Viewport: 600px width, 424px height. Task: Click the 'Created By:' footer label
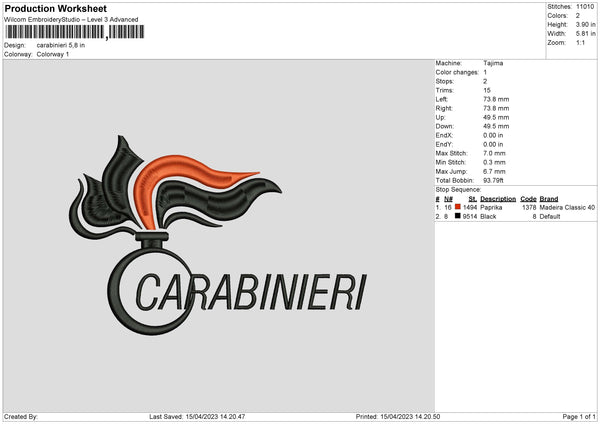21,416
